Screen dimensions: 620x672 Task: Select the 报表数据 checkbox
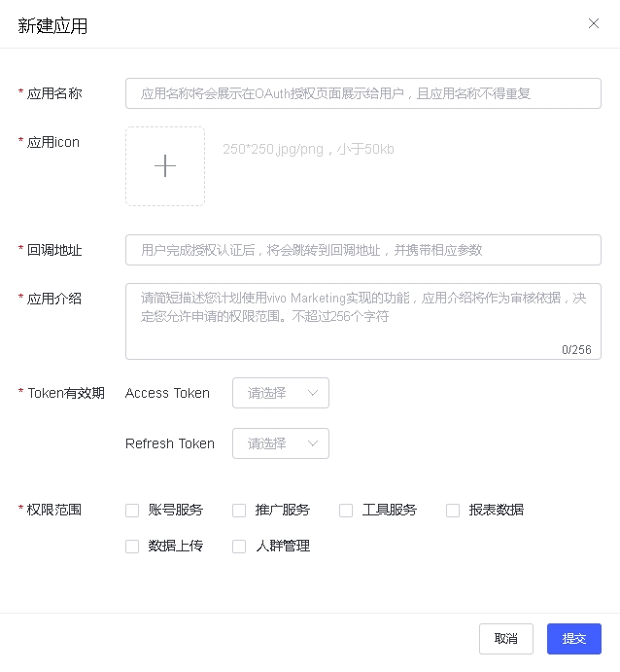click(453, 510)
